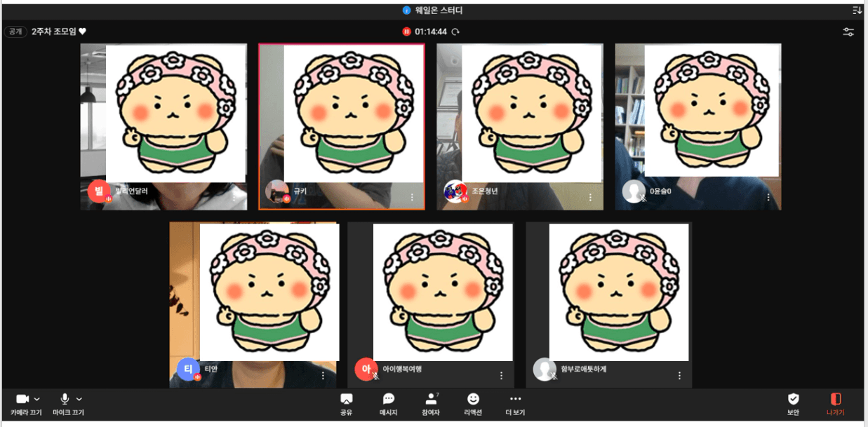868x427 pixels.
Task: Expand the microphone options chevron
Action: click(79, 399)
